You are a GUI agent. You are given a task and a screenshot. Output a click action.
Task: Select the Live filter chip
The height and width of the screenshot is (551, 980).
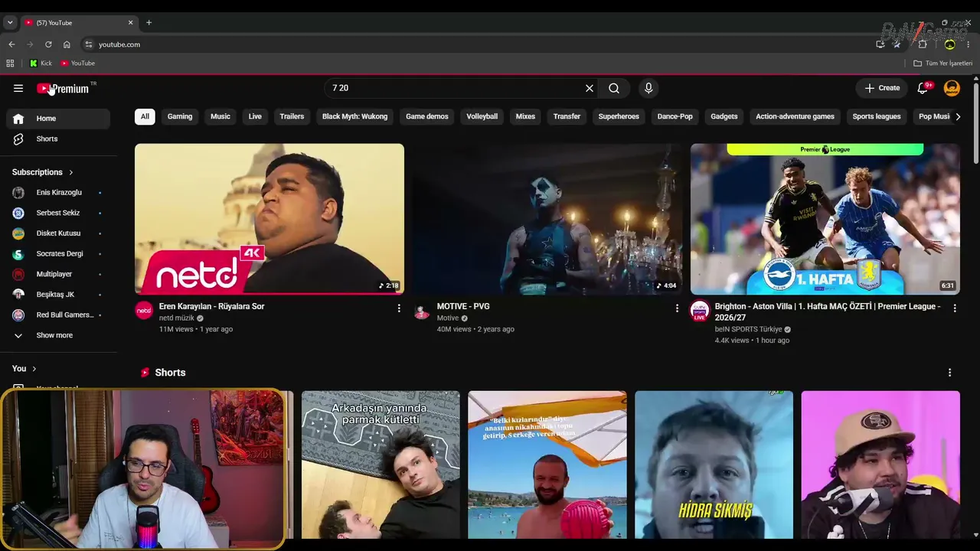coord(255,116)
